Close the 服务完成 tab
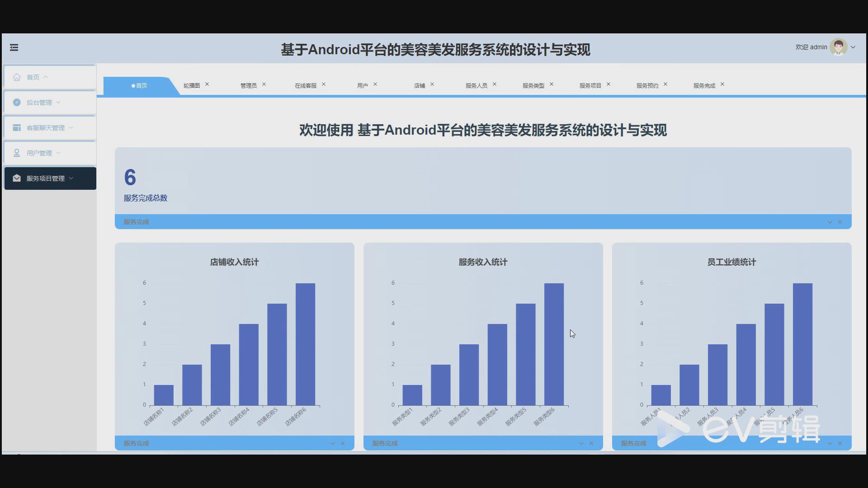Image resolution: width=868 pixels, height=488 pixels. (722, 84)
